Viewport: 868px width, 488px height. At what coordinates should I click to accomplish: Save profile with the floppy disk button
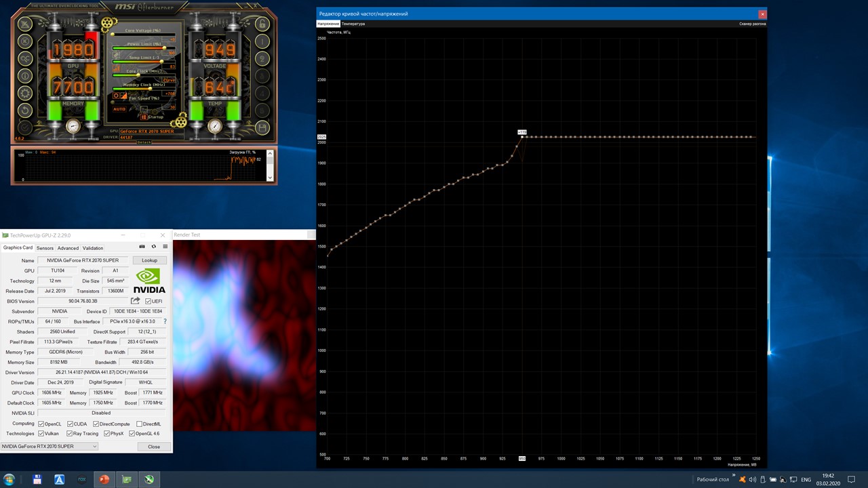263,128
